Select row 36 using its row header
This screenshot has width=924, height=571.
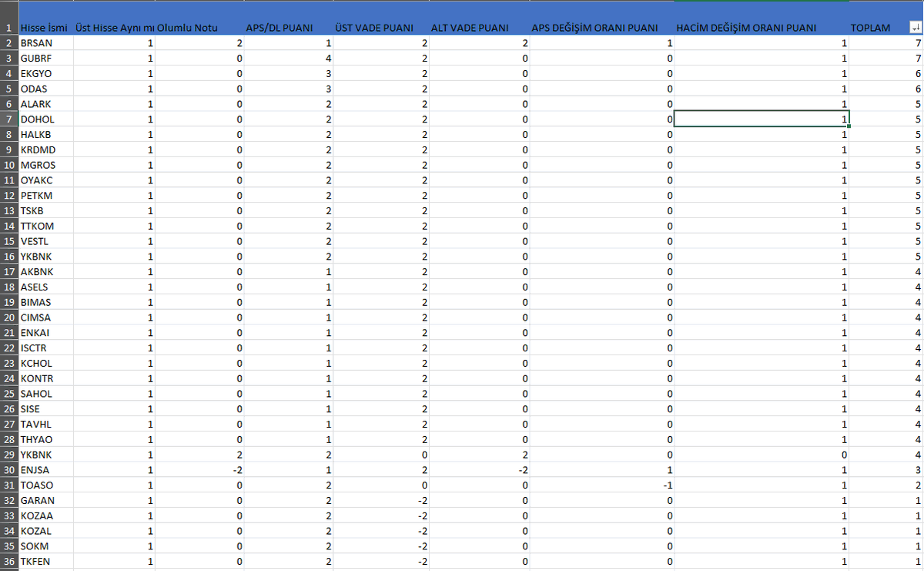[8, 561]
